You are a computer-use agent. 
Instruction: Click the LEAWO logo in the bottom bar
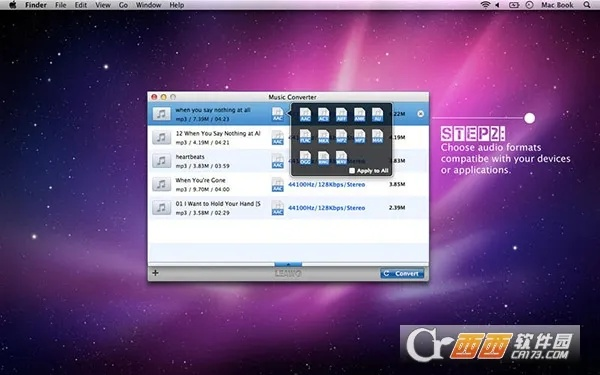click(288, 273)
